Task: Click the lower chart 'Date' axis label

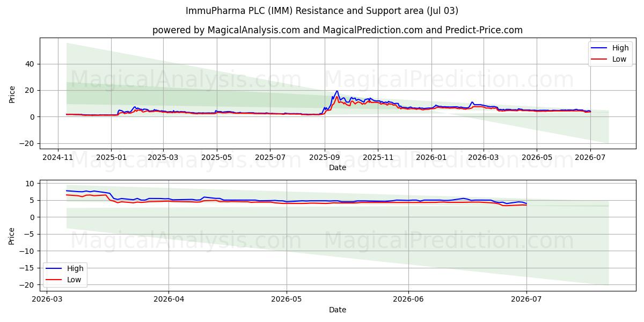Action: click(x=338, y=310)
